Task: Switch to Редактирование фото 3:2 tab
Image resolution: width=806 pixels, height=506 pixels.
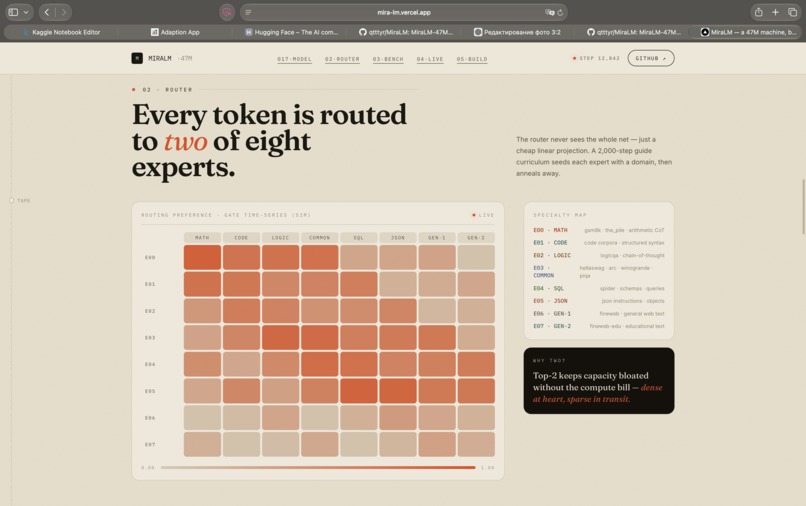Action: tap(517, 32)
